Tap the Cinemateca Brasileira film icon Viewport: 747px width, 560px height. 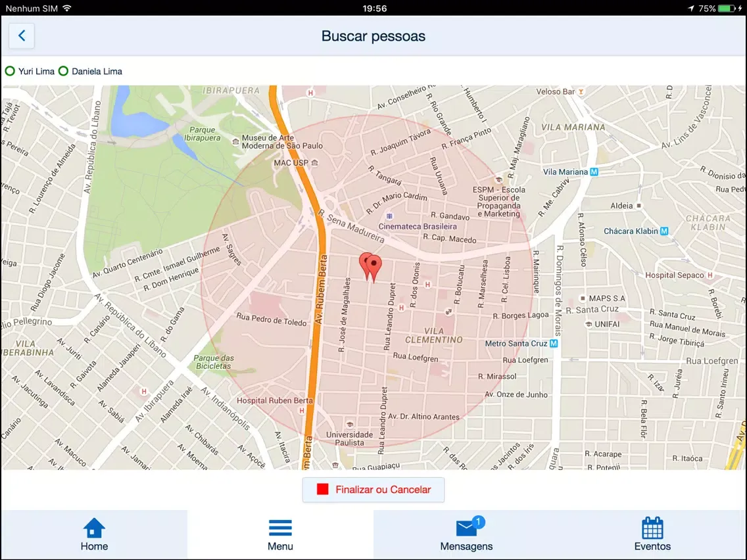pyautogui.click(x=389, y=216)
